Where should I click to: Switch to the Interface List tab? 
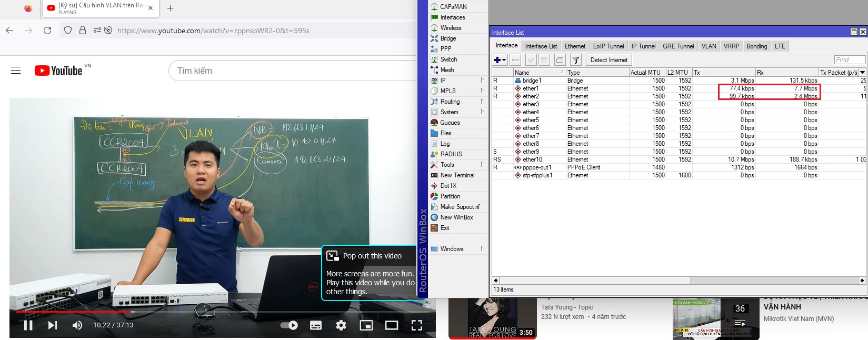[541, 46]
